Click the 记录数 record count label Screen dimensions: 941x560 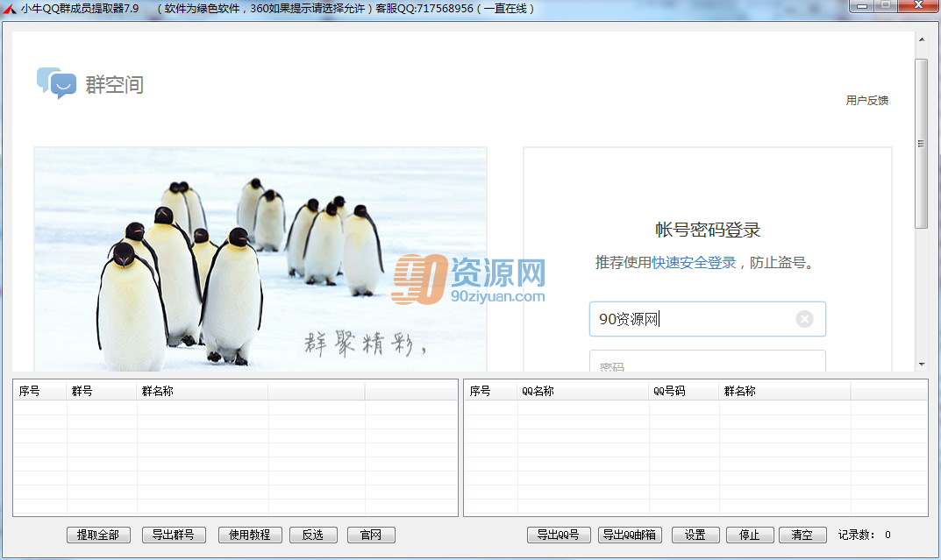[x=857, y=535]
